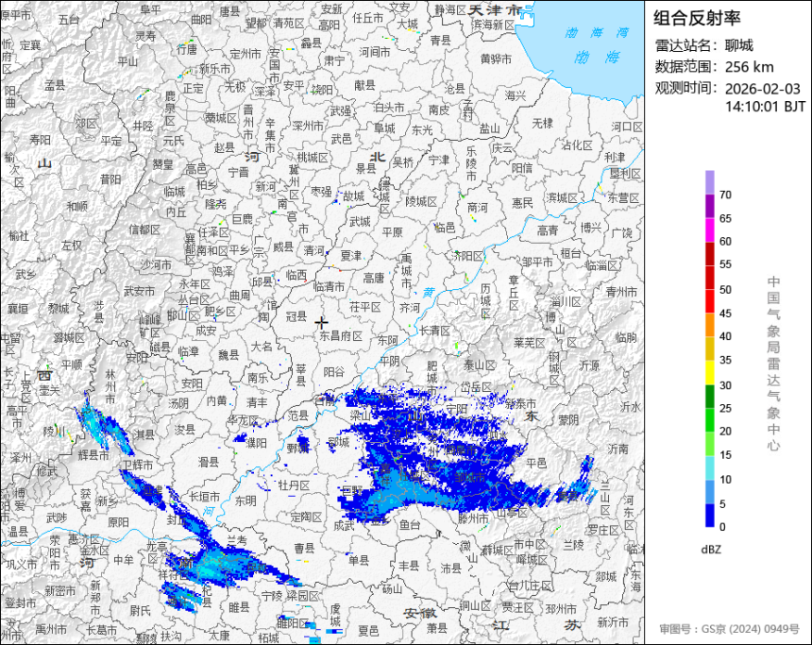The image size is (812, 645).
Task: Click the 无棣 map label
Action: [x=542, y=123]
